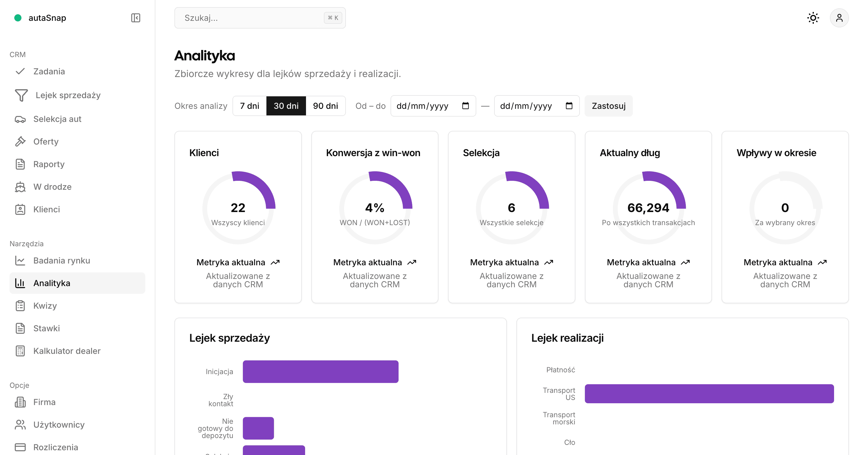Click the Transport US bar in Lejek realizacji
This screenshot has width=868, height=455.
709,394
